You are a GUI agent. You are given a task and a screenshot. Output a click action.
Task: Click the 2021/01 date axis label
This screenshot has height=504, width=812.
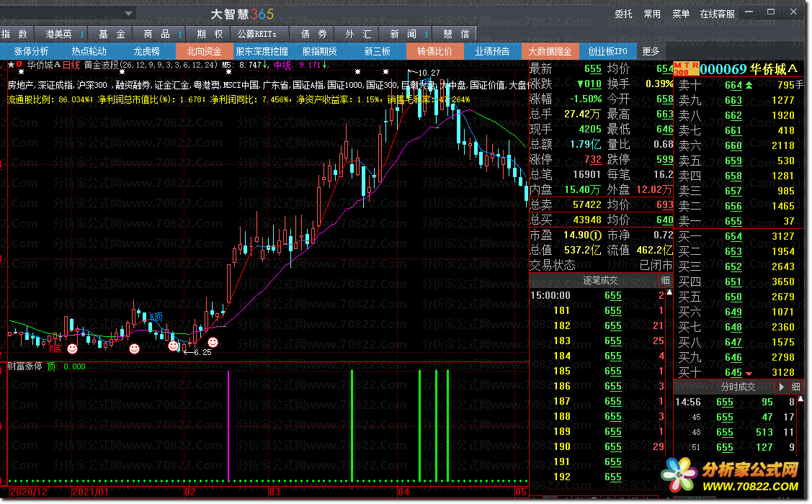[x=89, y=492]
